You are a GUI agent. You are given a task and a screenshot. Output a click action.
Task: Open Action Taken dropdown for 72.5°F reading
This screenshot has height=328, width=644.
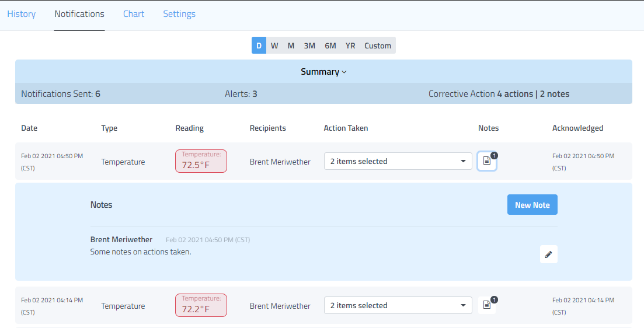[x=398, y=162]
